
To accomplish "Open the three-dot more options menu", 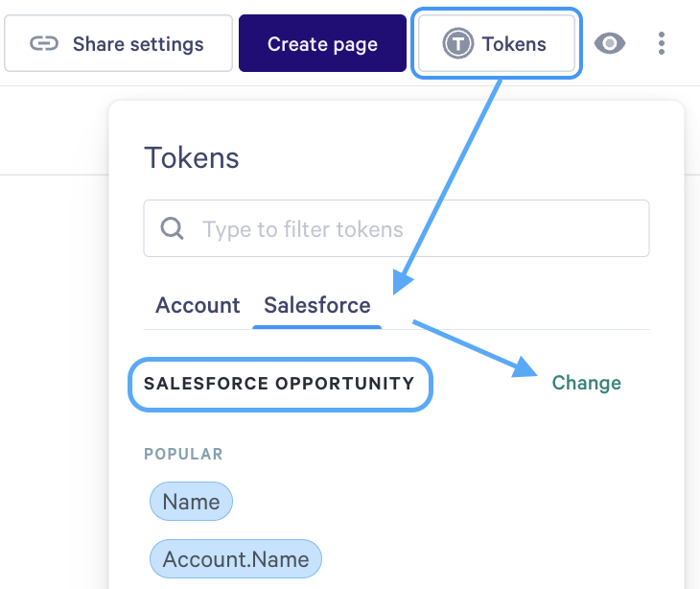I will tap(661, 44).
